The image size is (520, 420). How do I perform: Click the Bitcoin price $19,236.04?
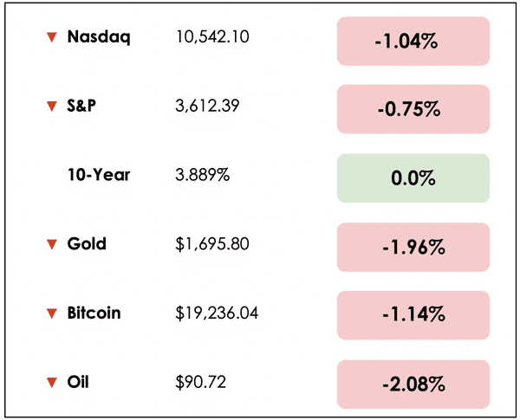click(x=217, y=313)
